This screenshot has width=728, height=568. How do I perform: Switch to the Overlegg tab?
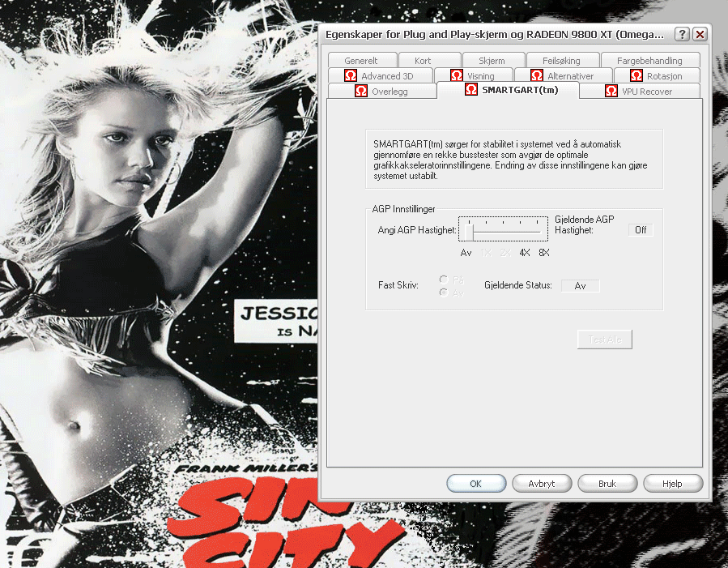382,91
